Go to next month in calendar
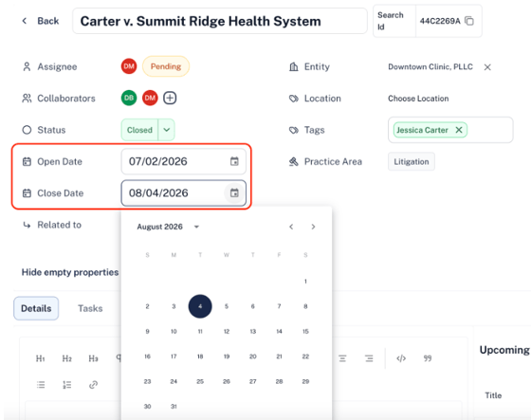The image size is (531, 420). 313,227
